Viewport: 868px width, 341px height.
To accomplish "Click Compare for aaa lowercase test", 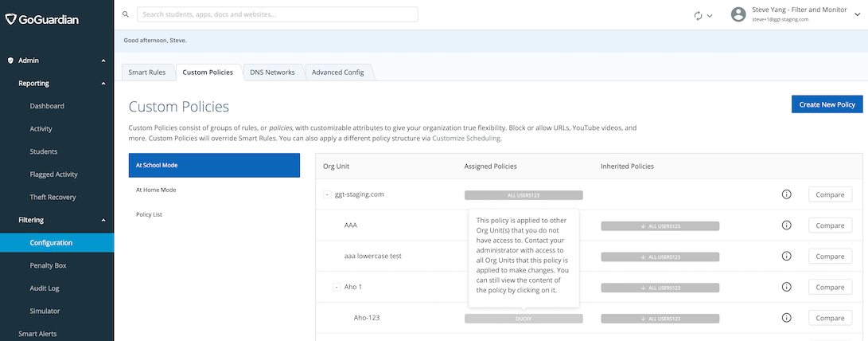I will [830, 257].
